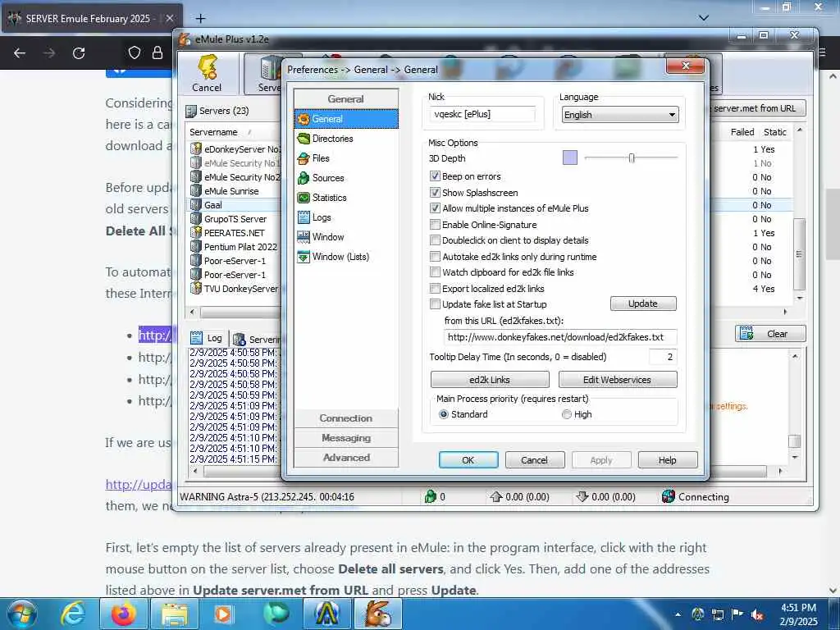840x630 pixels.
Task: Click the Update fake list button
Action: coord(643,304)
